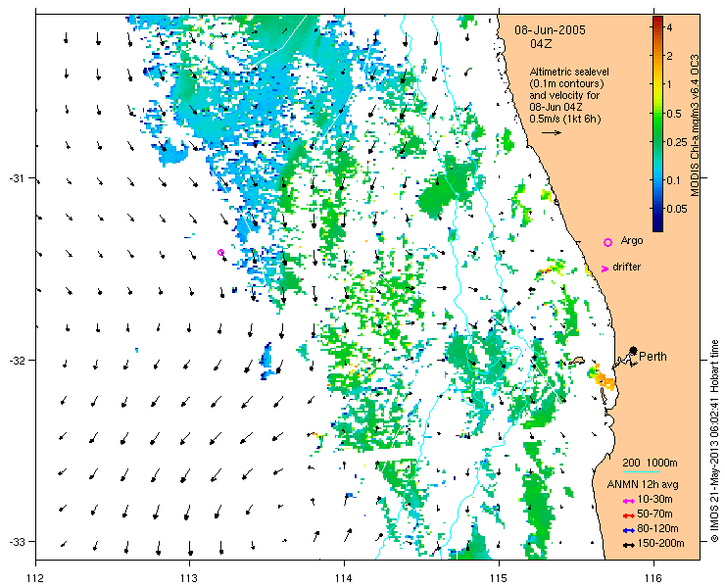This screenshot has width=725, height=588.
Task: Click the orange high-chlorophyll patch near Perth coast
Action: point(602,376)
